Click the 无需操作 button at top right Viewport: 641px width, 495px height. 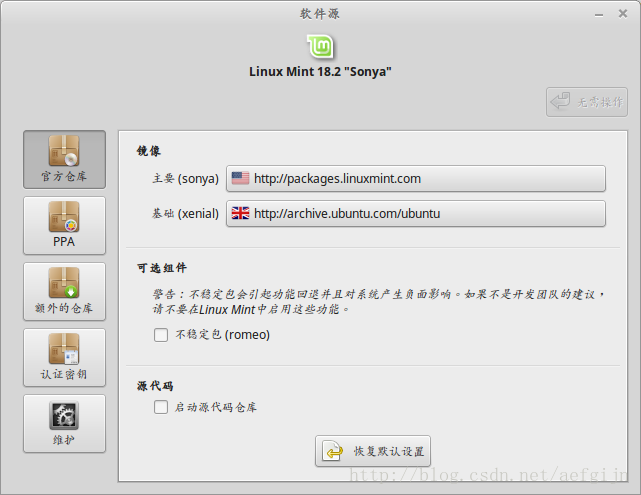(587, 101)
